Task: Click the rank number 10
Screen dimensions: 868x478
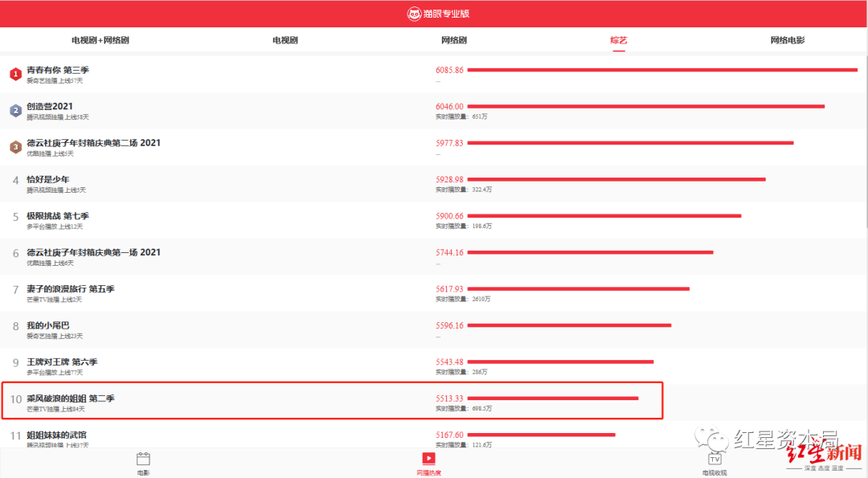Action: coord(15,399)
